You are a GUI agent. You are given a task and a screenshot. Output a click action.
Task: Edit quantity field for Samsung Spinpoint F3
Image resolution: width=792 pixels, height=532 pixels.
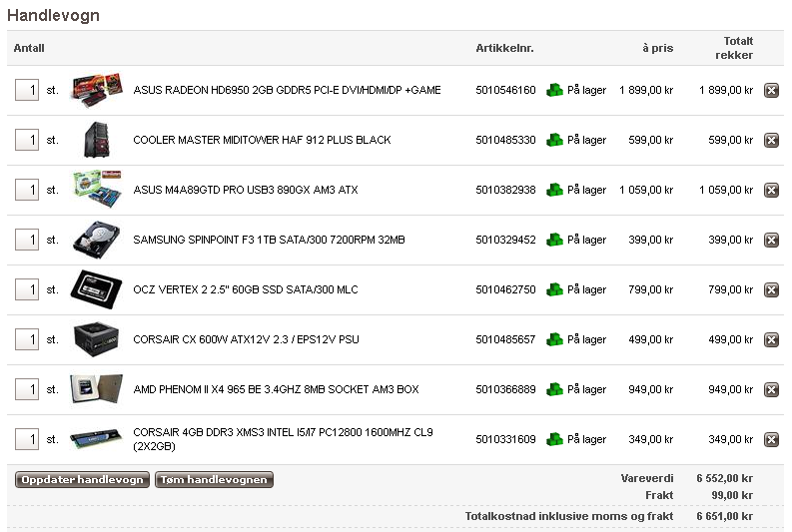(x=27, y=240)
